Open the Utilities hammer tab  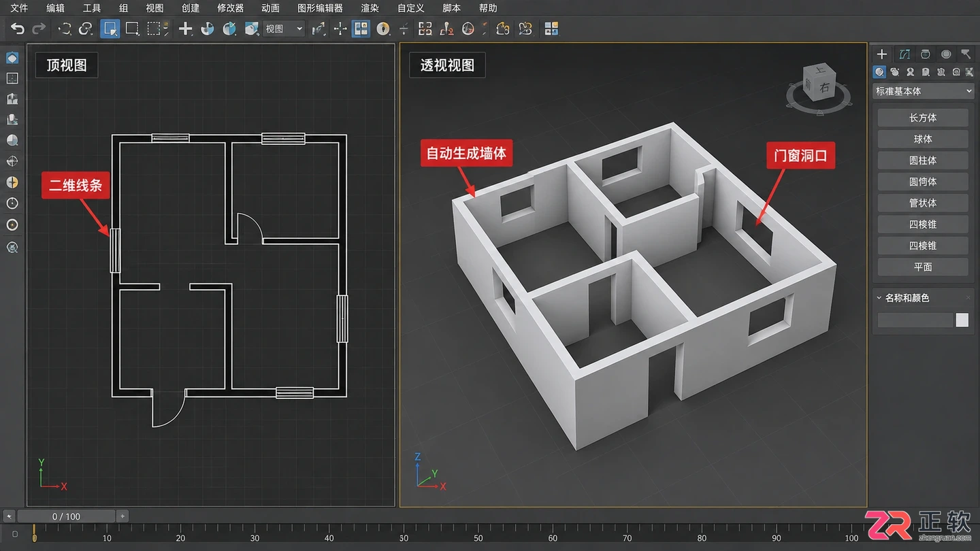click(x=966, y=54)
